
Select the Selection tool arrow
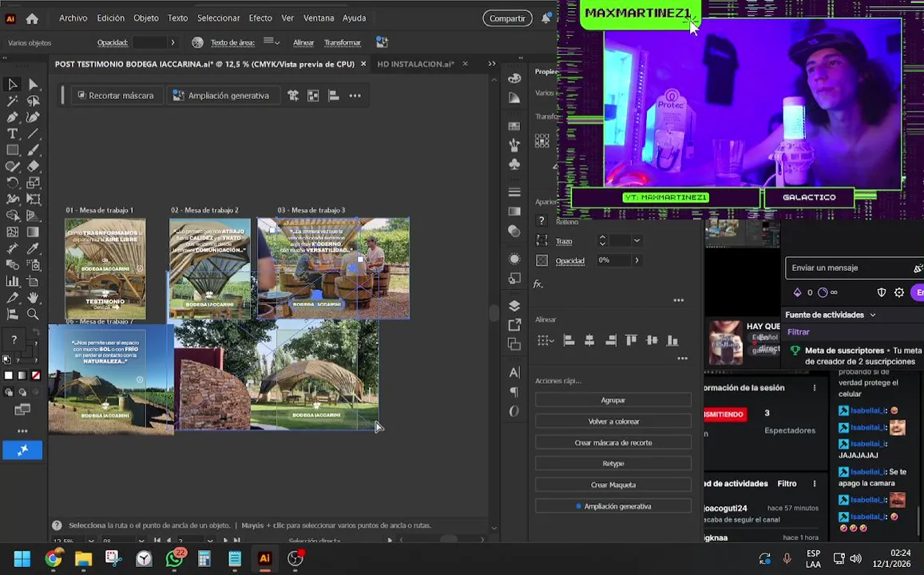[12, 84]
